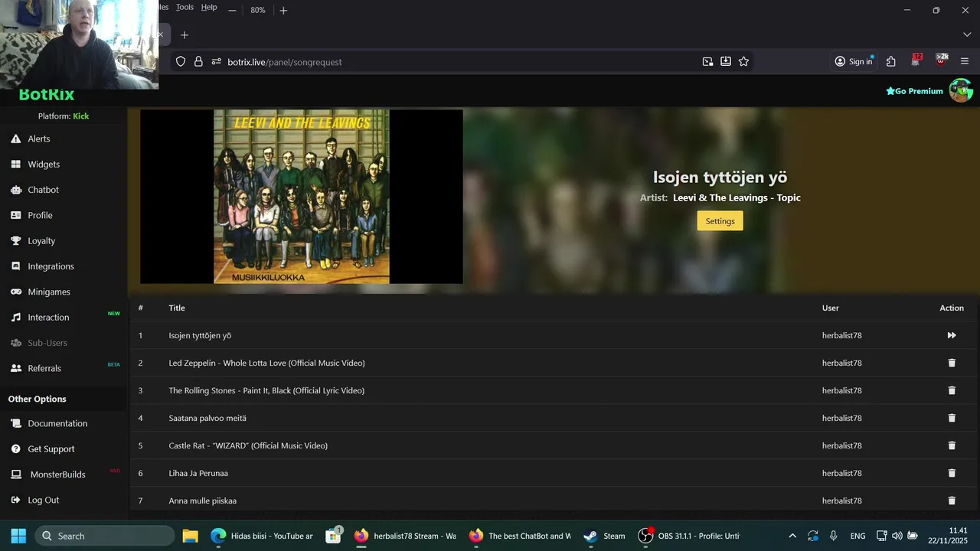Open the Firefox hamburger application menu
The width and height of the screenshot is (980, 551).
[x=965, y=61]
